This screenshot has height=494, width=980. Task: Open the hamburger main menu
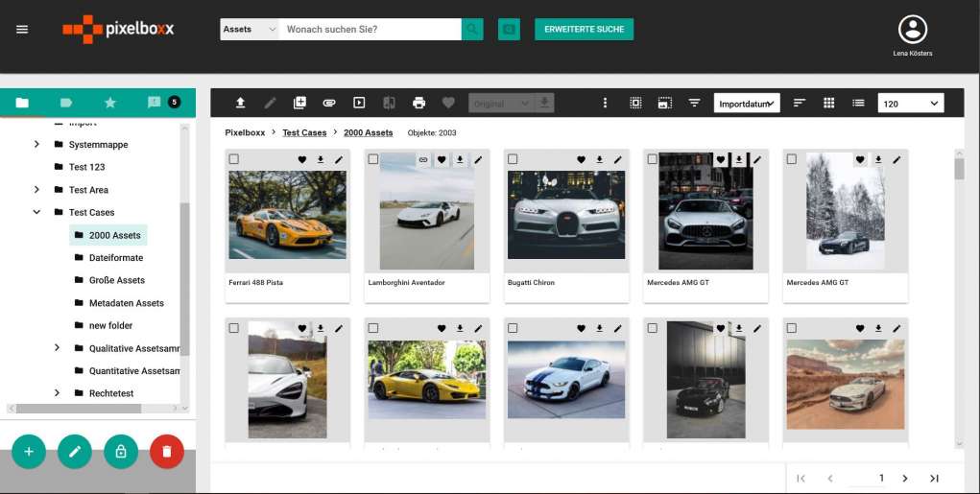coord(22,30)
